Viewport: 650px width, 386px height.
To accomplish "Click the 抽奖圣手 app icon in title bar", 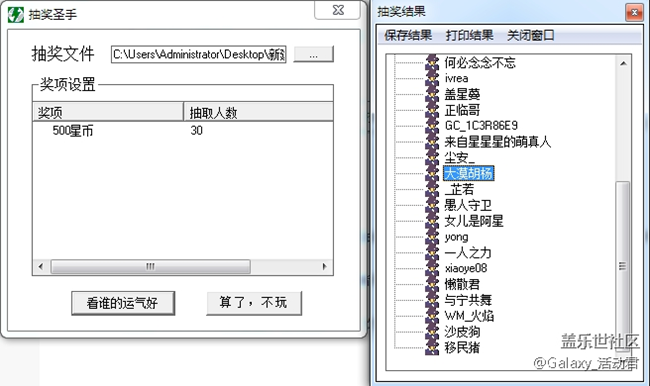I will pyautogui.click(x=16, y=15).
